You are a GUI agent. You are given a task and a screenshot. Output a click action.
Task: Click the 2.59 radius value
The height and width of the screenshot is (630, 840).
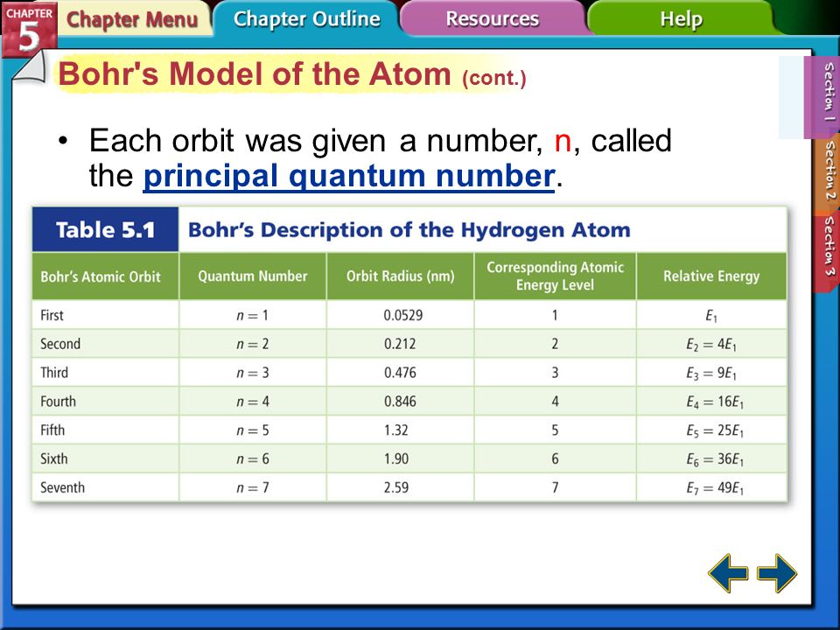395,487
